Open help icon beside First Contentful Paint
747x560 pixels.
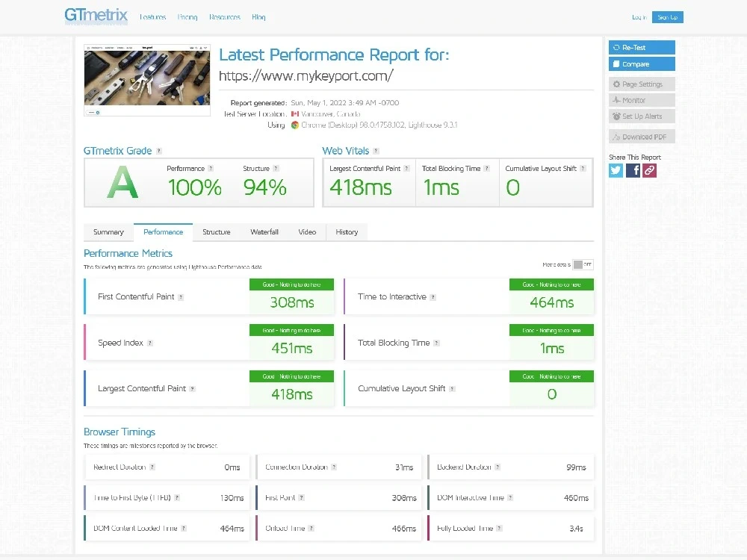pyautogui.click(x=181, y=297)
